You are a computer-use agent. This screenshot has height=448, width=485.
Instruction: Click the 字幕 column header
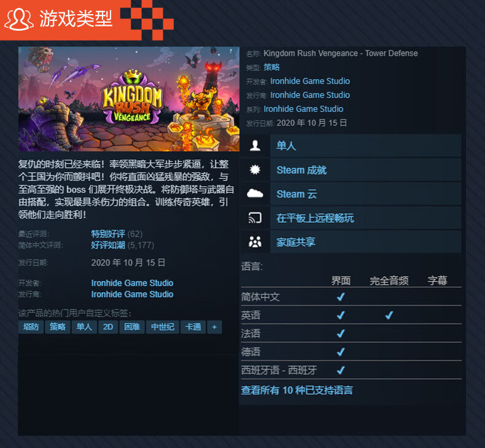click(x=437, y=280)
